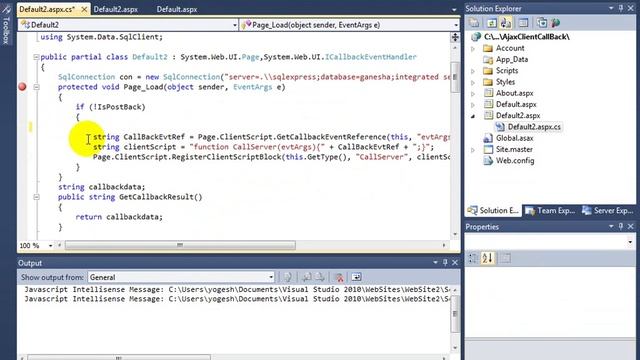The image size is (640, 360).
Task: Click the Refresh icon in Solution Explorer toolbar
Action: (491, 23)
